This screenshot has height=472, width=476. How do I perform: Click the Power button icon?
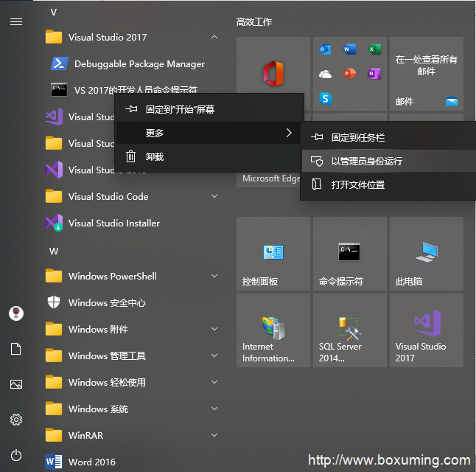16,455
